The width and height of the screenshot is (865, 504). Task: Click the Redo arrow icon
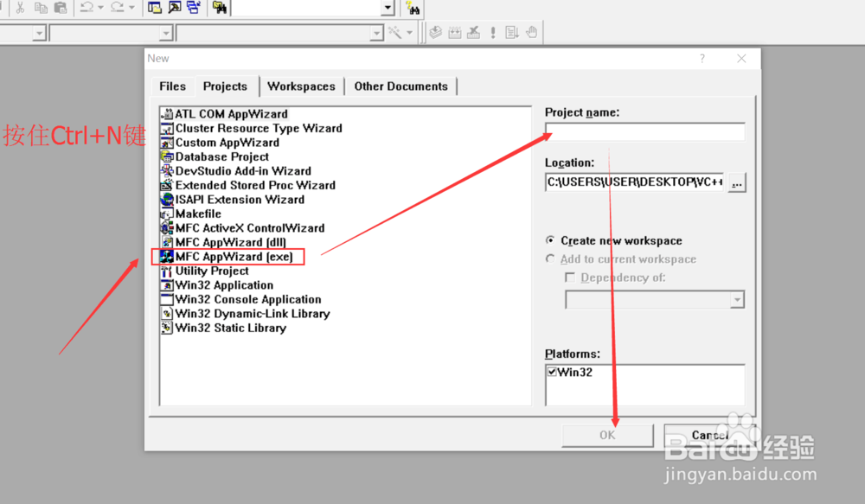tap(118, 8)
